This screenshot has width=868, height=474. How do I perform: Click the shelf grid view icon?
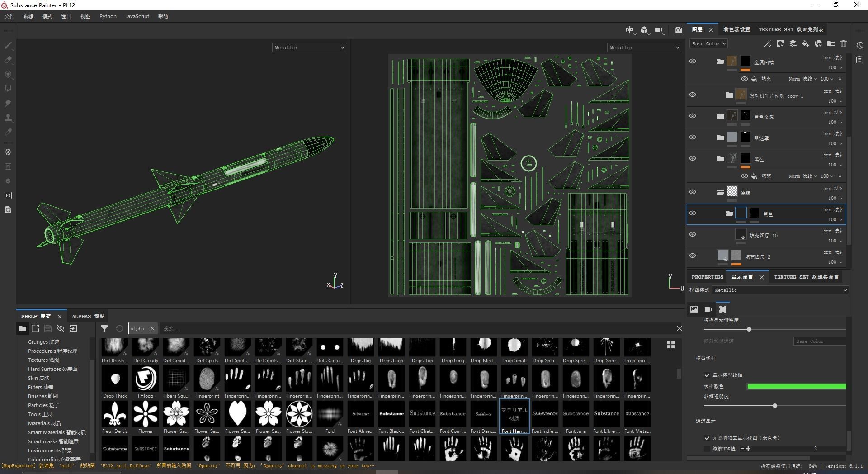point(671,345)
